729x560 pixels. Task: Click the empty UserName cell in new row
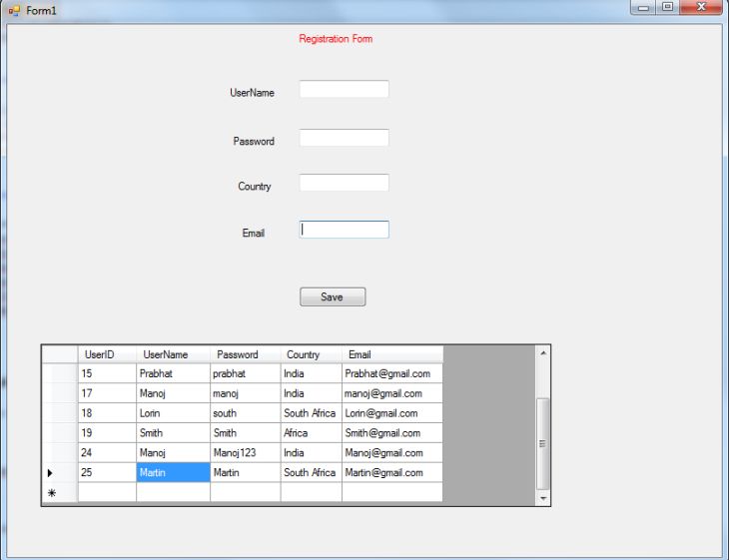[173, 492]
